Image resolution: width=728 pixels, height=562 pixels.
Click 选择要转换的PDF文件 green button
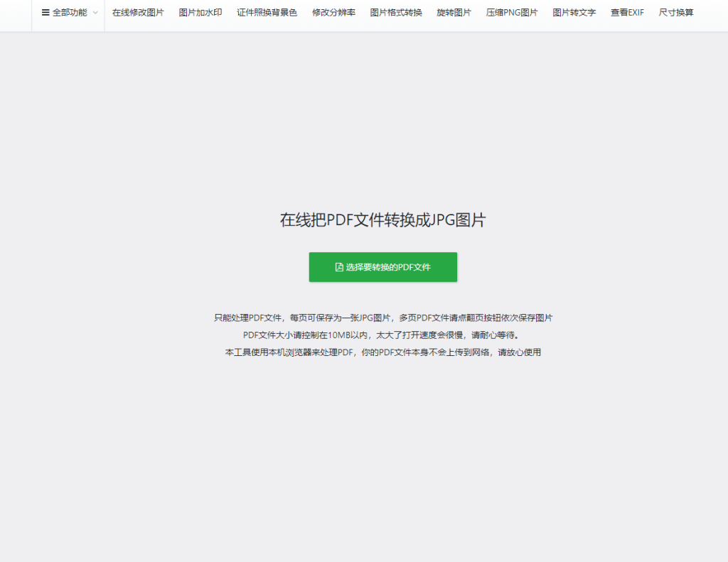[x=382, y=266]
